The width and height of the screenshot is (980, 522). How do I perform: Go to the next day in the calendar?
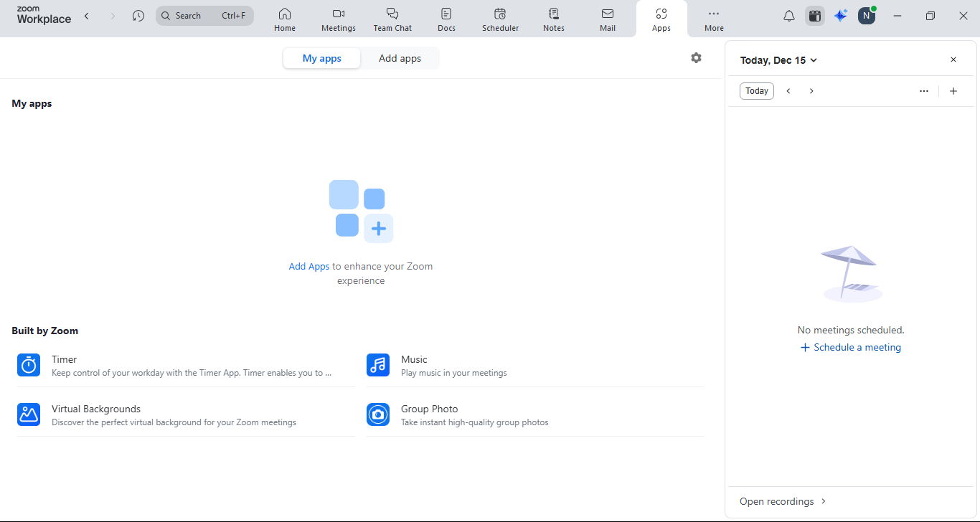point(811,91)
